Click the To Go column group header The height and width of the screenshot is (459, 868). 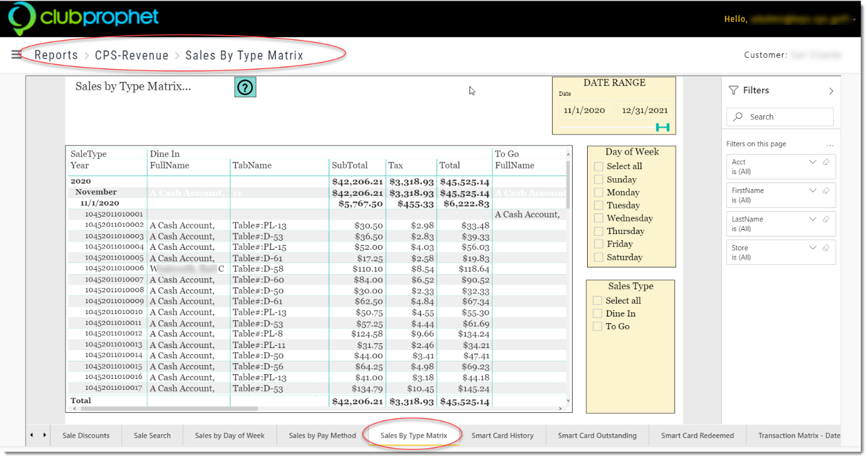(507, 154)
